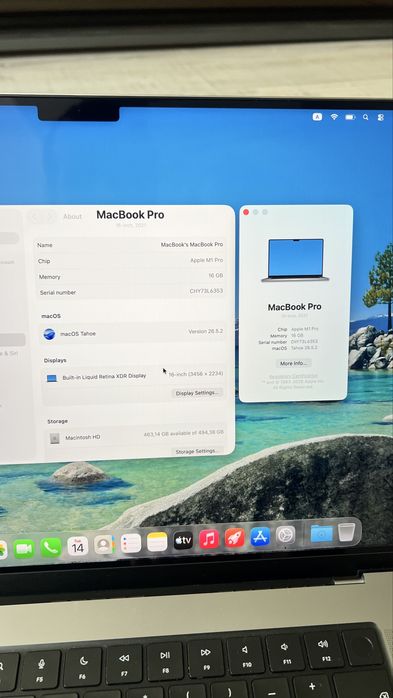Click the MacBook's MacBook Pro name value
Viewport: 393px width, 698px height.
192,244
